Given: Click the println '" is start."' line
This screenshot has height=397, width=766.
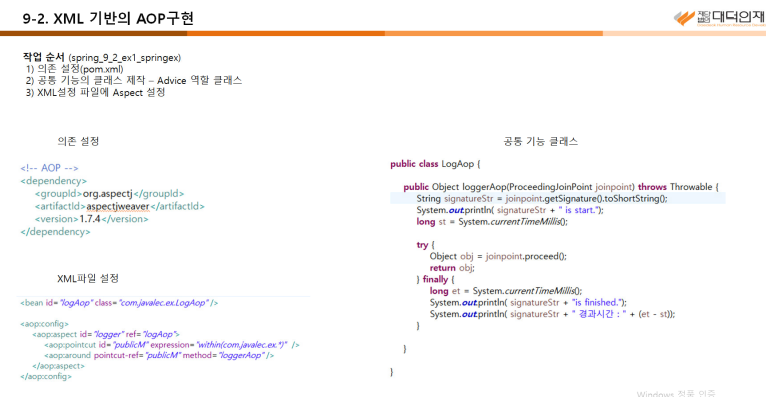Looking at the screenshot, I should point(510,210).
